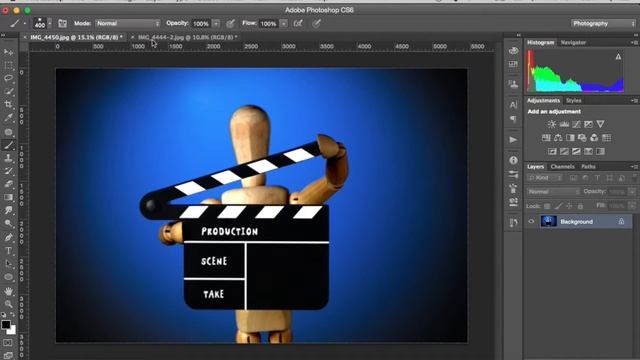Add a Hue/Saturation adjustment
Viewport: 640px width, 360px height.
click(x=546, y=138)
